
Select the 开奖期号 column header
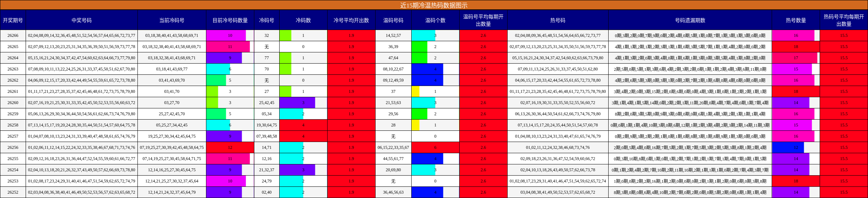(x=13, y=20)
